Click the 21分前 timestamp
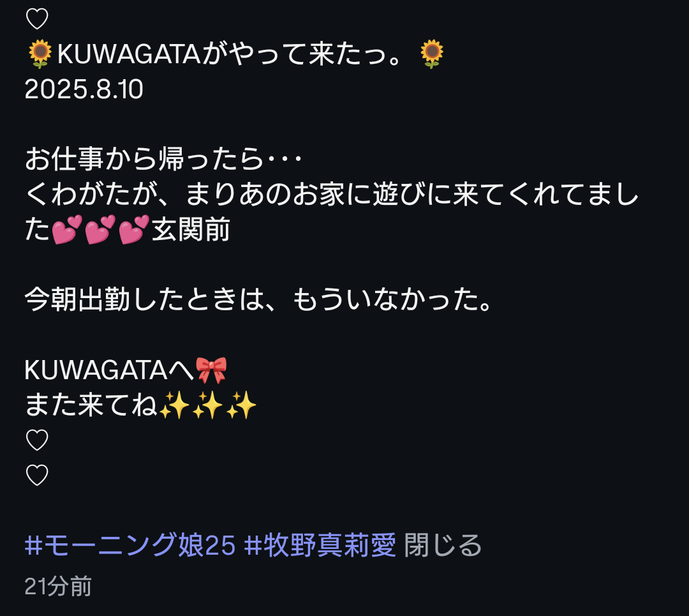Screen dimensions: 689x616 click(58, 587)
